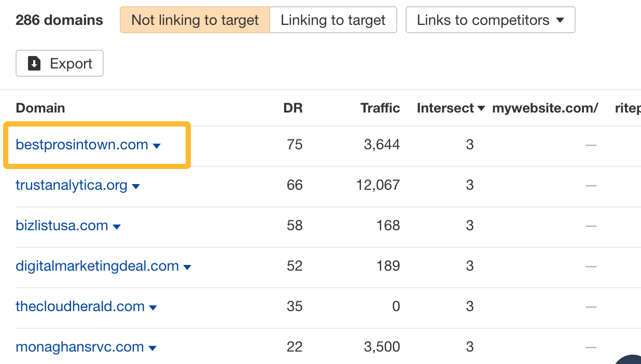The width and height of the screenshot is (641, 364).
Task: Click the thecloudherald.com domain link
Action: tap(80, 306)
